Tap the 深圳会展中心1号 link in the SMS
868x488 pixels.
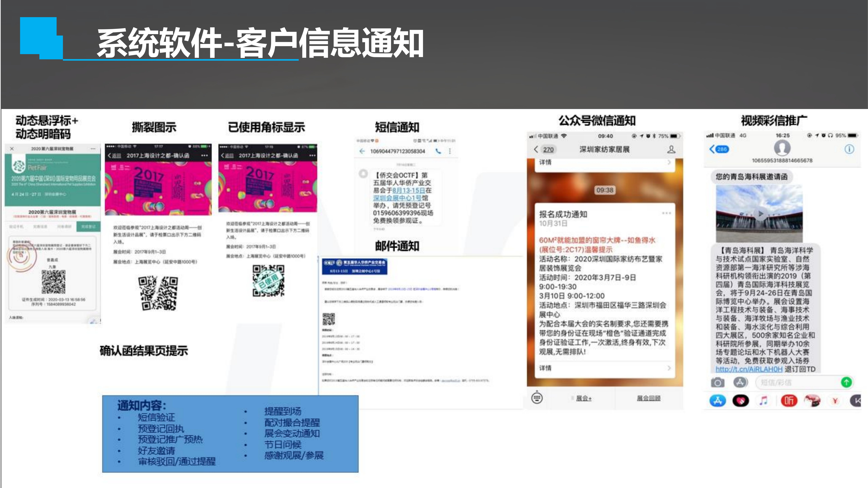(397, 198)
